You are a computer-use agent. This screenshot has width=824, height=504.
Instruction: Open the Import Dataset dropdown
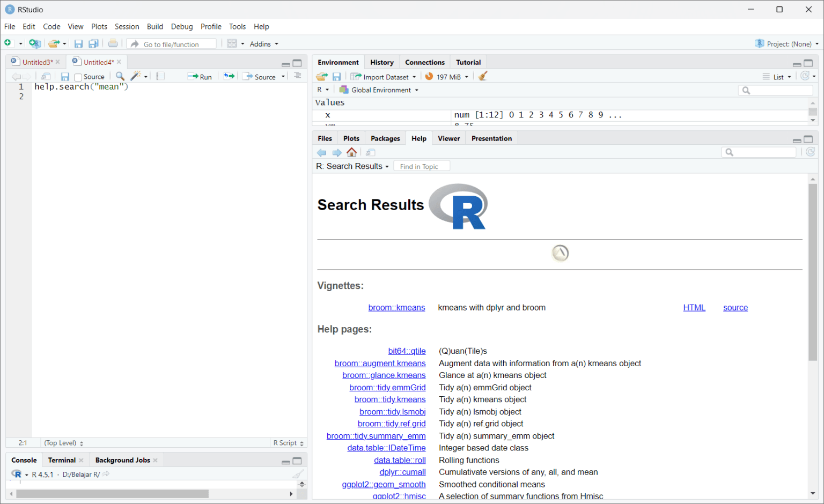coord(383,77)
